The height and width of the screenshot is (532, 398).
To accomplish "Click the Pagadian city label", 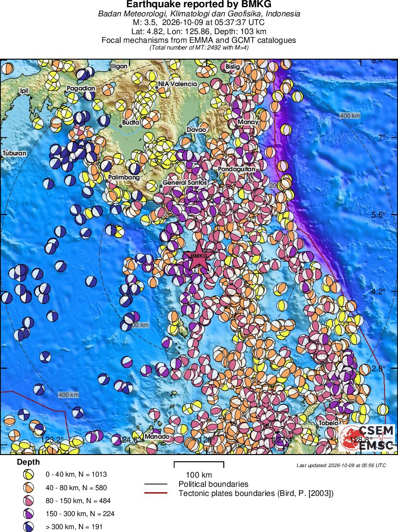I will click(81, 88).
